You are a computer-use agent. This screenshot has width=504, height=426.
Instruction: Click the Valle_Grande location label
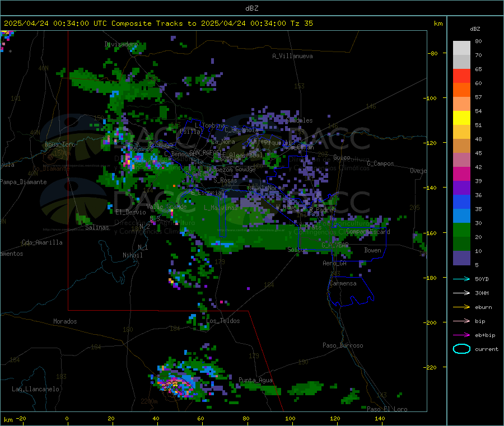pos(166,207)
